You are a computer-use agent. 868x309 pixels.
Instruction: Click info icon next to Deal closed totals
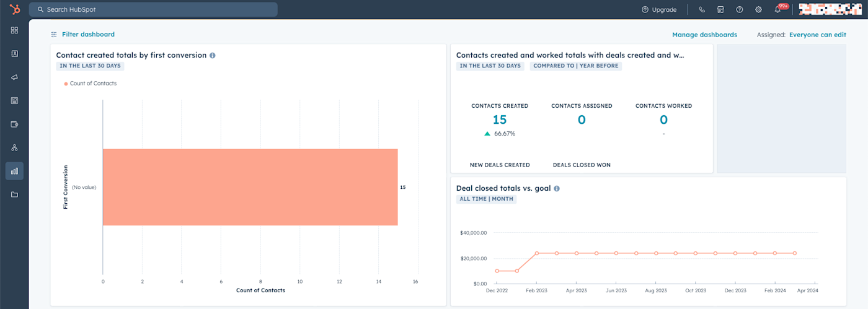[x=557, y=188]
